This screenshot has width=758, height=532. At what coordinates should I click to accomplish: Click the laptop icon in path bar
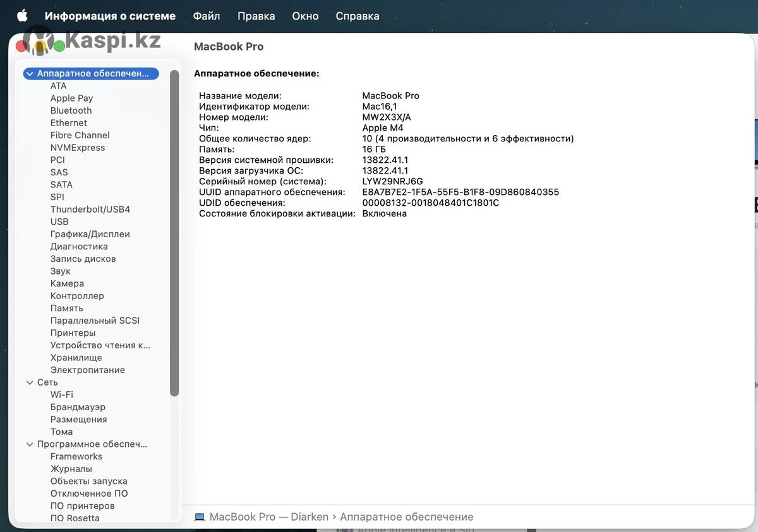[x=200, y=517]
